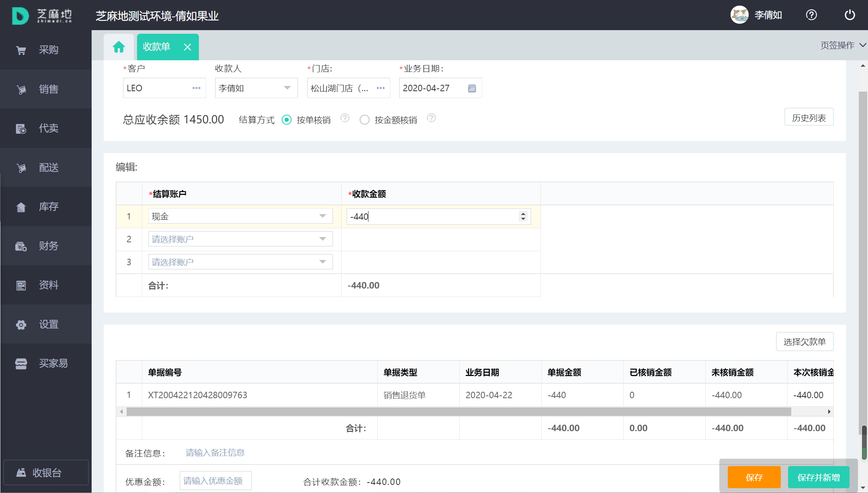Expand the 收款人 李倩如 dropdown
Viewport: 868px width, 493px height.
pos(287,88)
